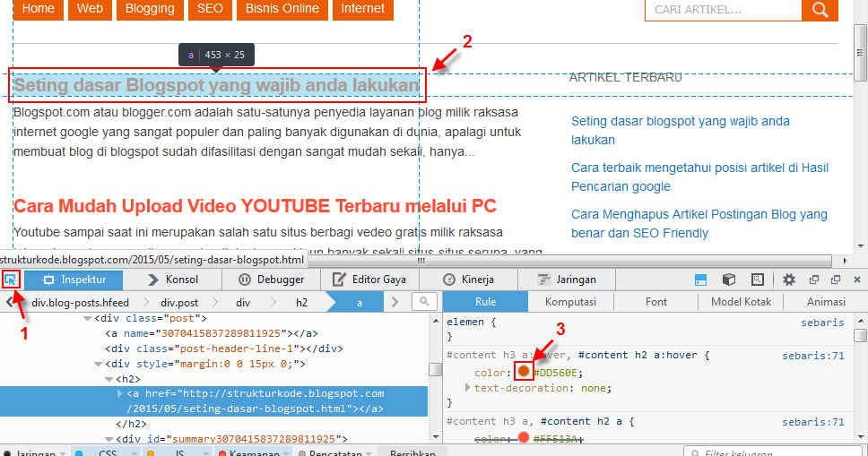Close the developer tools panel
Image resolution: width=868 pixels, height=456 pixels.
click(x=857, y=280)
